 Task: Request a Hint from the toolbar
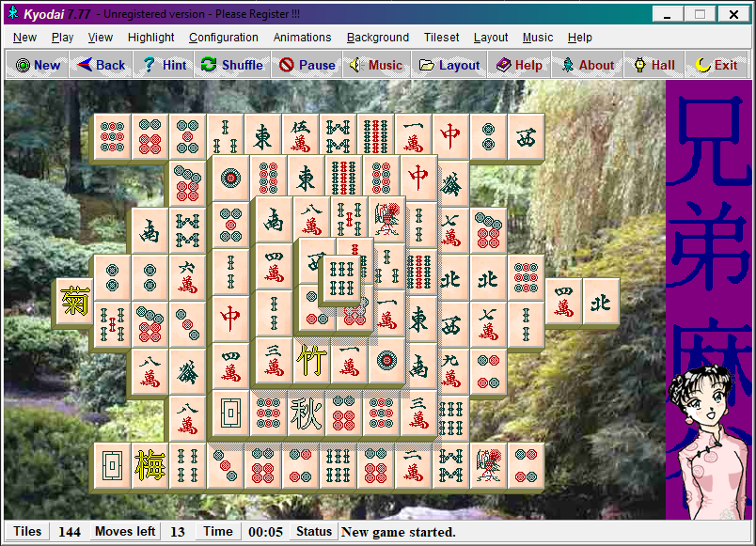point(162,65)
